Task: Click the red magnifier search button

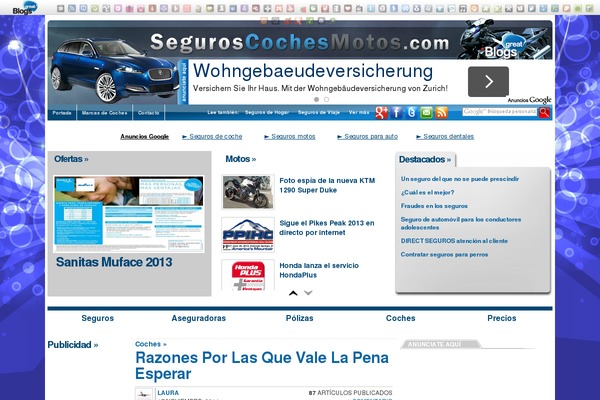Action: pyautogui.click(x=545, y=112)
